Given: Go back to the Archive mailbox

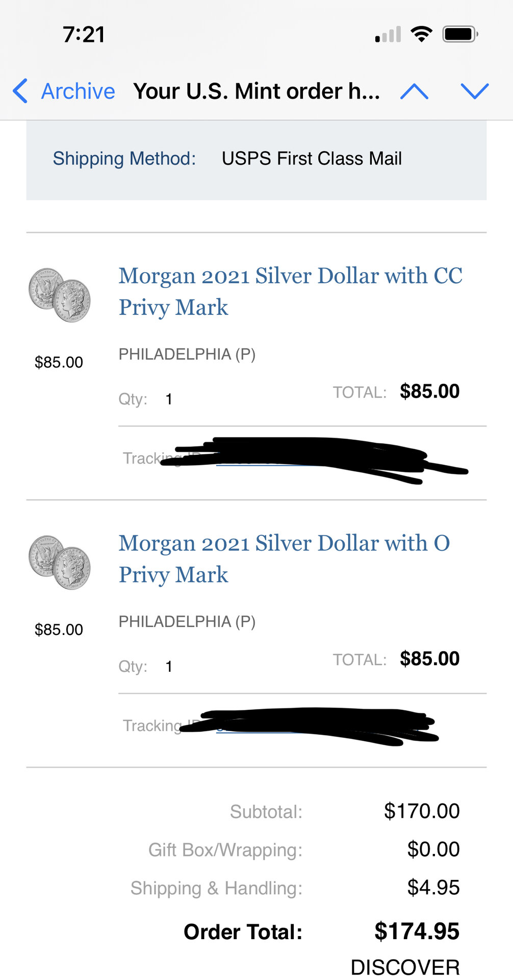Looking at the screenshot, I should pyautogui.click(x=78, y=91).
